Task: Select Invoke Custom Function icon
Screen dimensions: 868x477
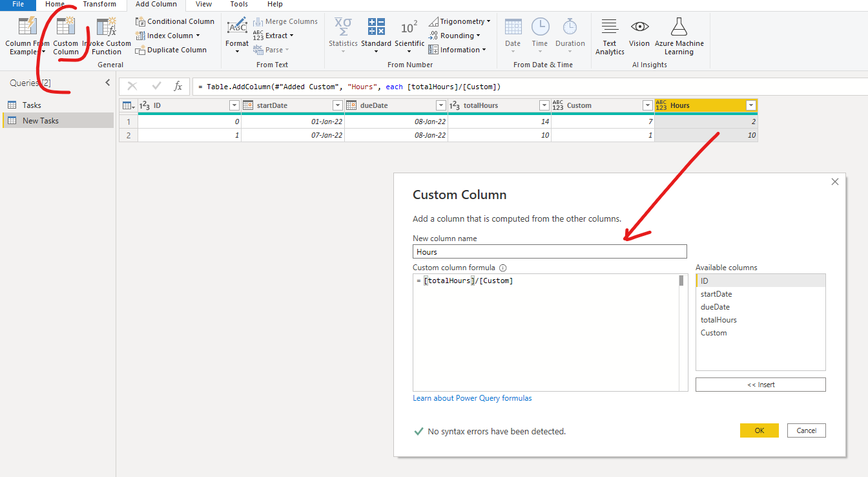Action: tap(107, 26)
